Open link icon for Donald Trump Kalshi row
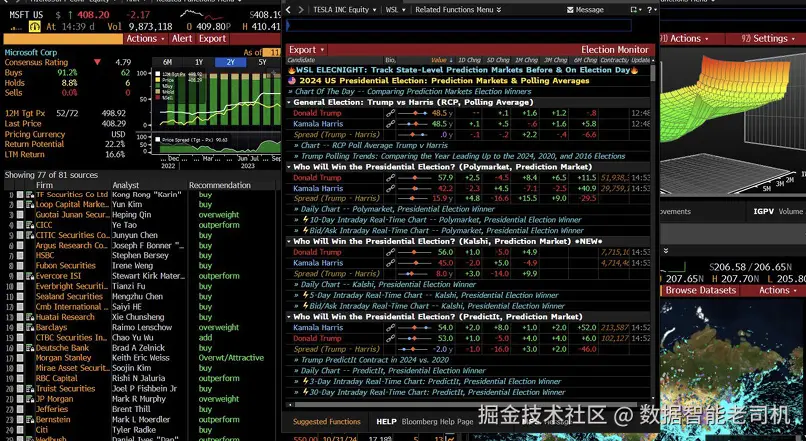This screenshot has height=442, width=806. tap(391, 252)
